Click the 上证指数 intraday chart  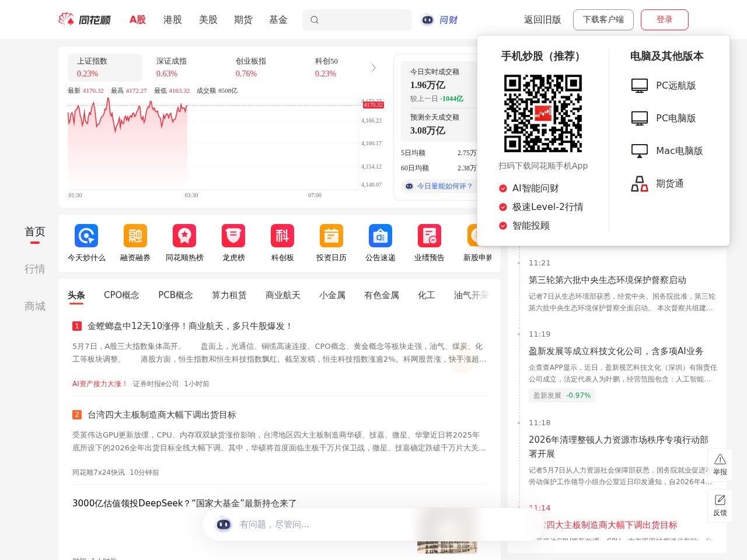[213, 143]
